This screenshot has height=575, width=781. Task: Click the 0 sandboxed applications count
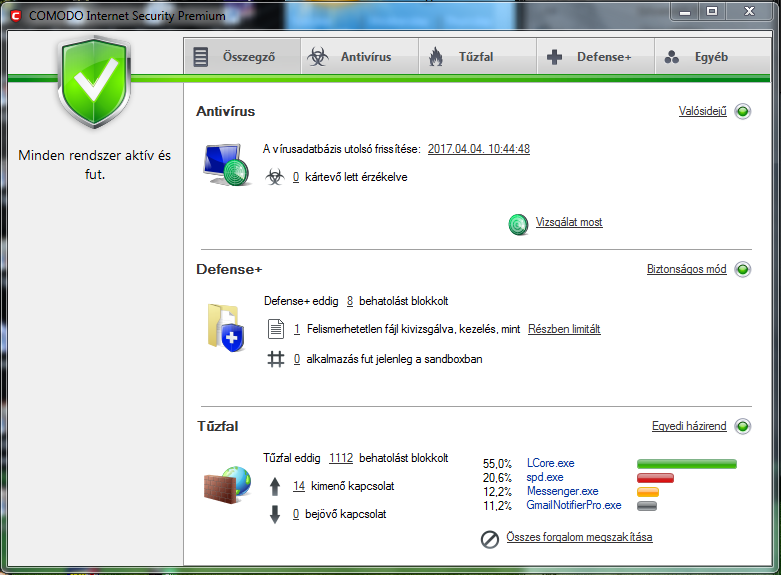[x=297, y=359]
